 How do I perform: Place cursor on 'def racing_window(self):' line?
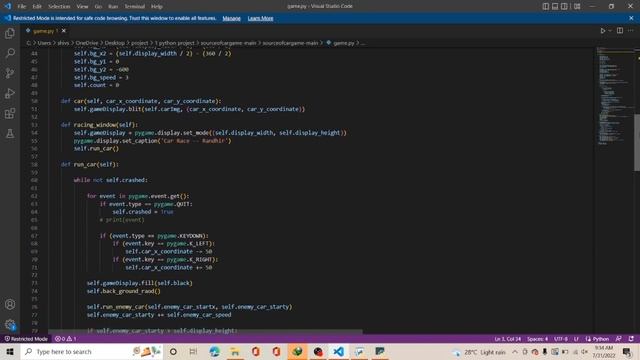click(x=100, y=124)
